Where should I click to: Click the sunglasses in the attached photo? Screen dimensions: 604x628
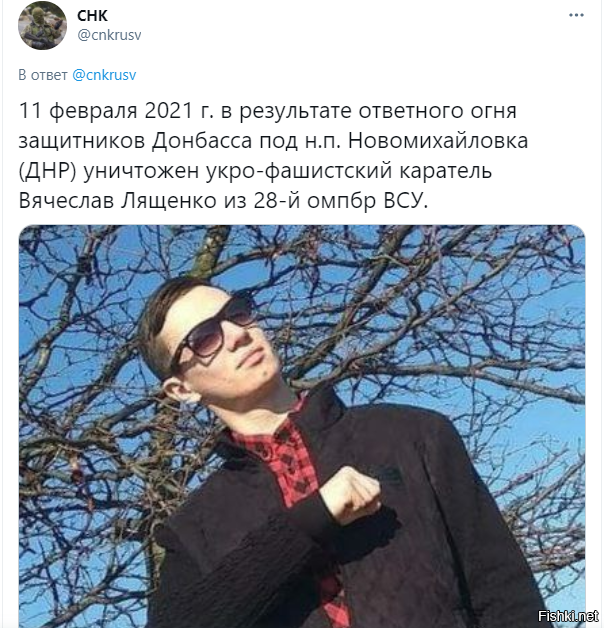click(212, 333)
